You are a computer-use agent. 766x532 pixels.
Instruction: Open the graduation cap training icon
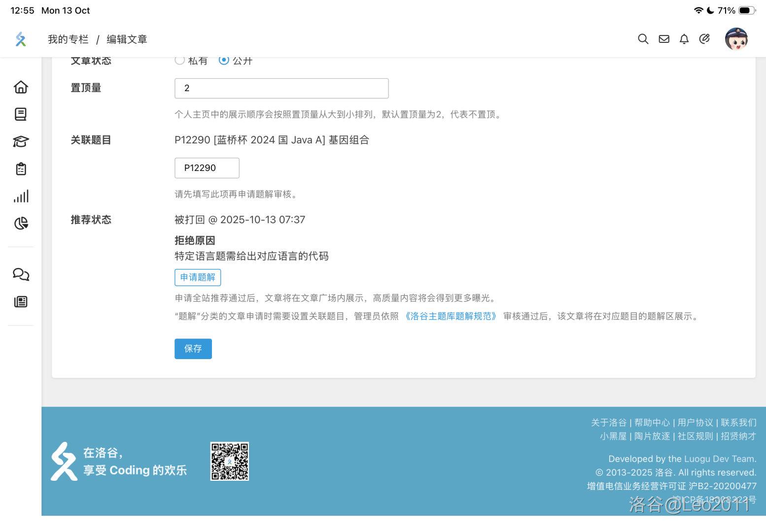click(x=21, y=142)
